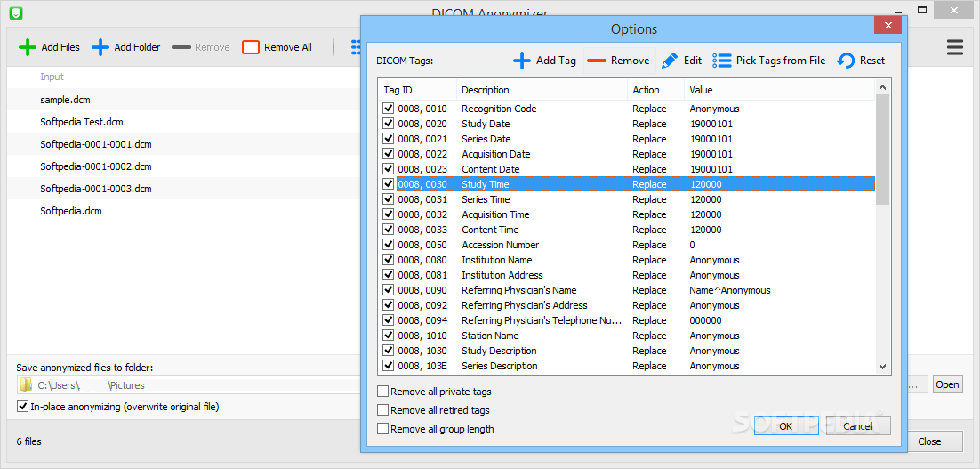Click the DICOM Anonymizer app icon
Screen dimensions: 980x469
pyautogui.click(x=17, y=12)
